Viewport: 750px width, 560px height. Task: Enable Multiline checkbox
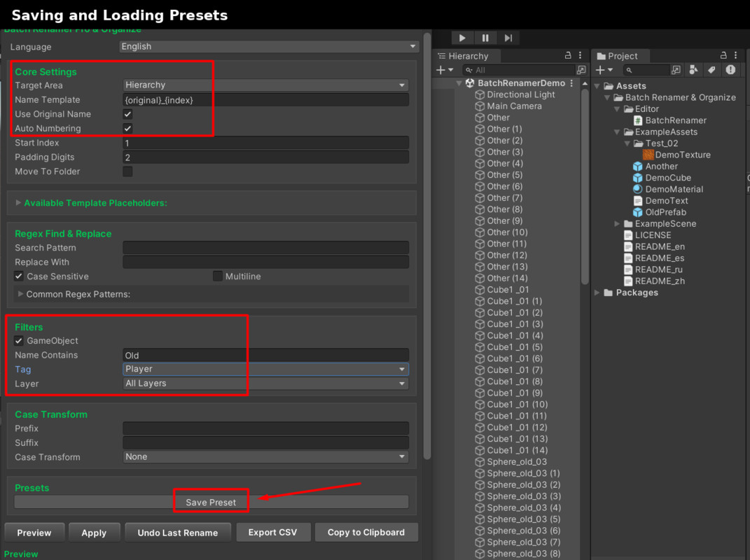click(x=218, y=276)
